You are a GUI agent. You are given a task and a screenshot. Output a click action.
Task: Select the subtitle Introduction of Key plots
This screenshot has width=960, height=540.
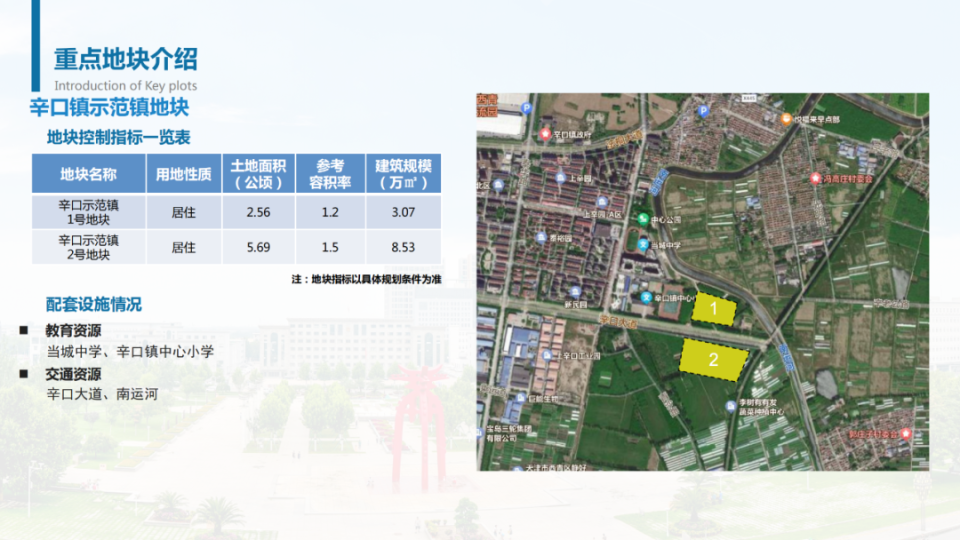click(x=126, y=86)
